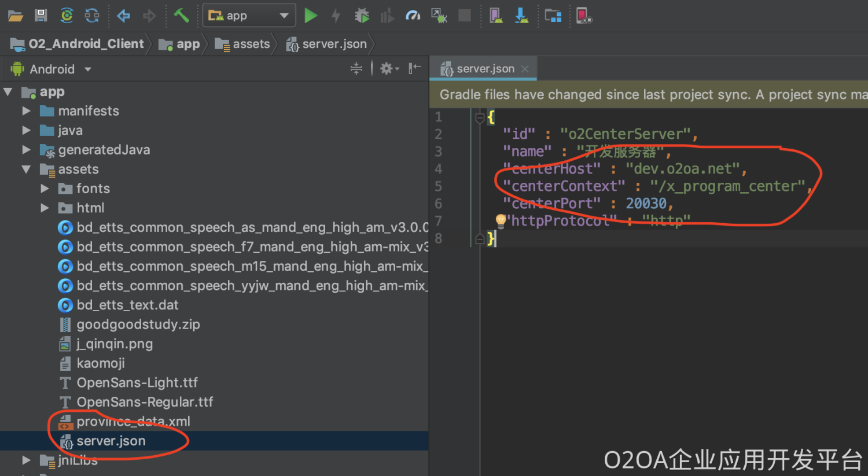Image resolution: width=868 pixels, height=476 pixels.
Task: Select province_data.xml in the project tree
Action: click(133, 422)
